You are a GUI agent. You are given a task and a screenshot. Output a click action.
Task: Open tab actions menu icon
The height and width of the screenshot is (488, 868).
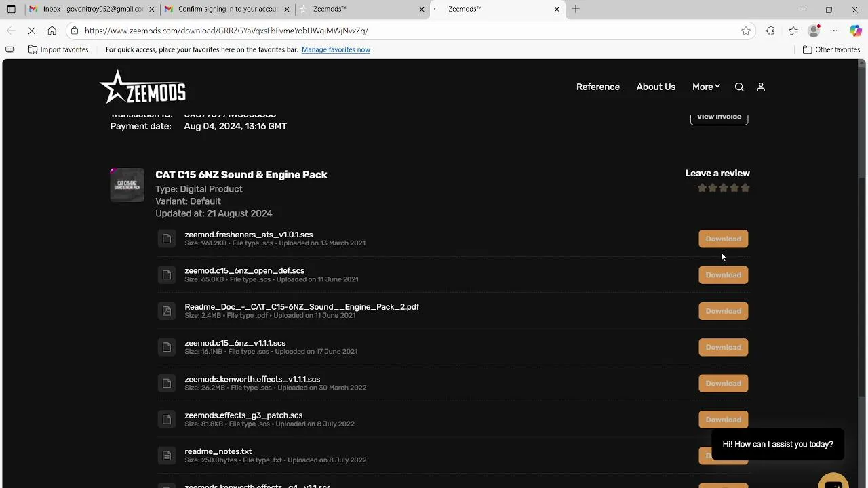11,9
